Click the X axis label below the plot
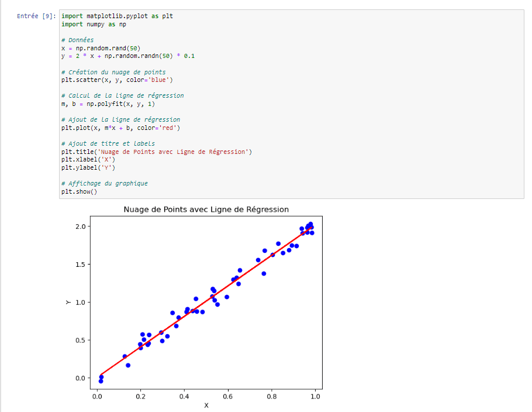The height and width of the screenshot is (412, 532). pyautogui.click(x=206, y=405)
